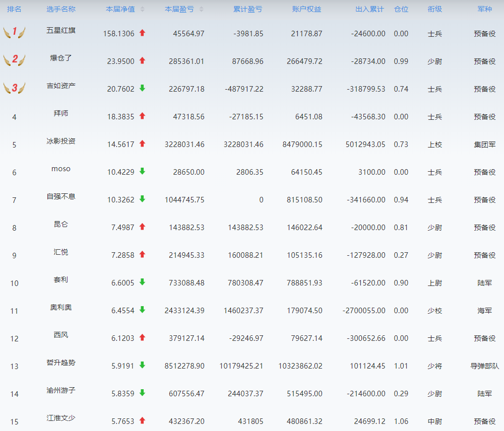Select 上尉 rank in 套利 row

pyautogui.click(x=435, y=283)
